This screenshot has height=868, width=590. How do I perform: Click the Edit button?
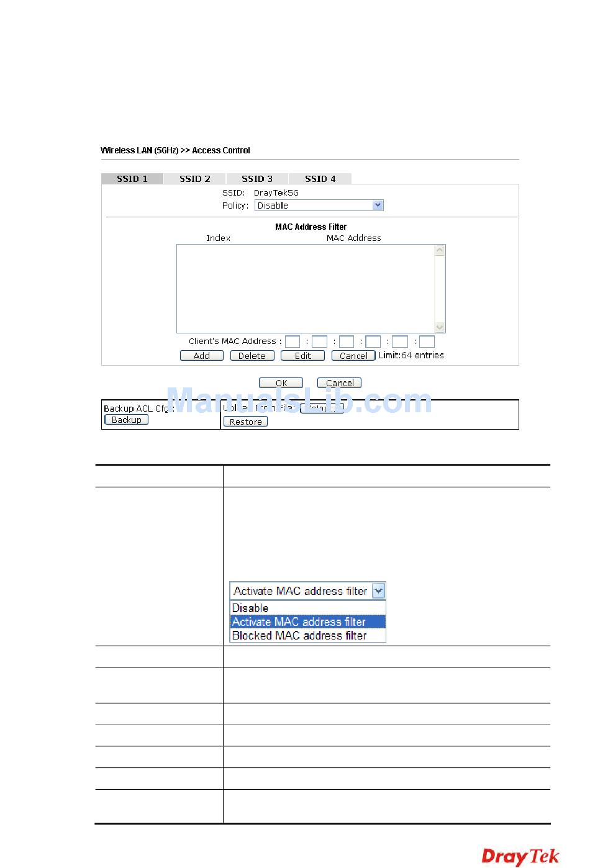click(303, 356)
